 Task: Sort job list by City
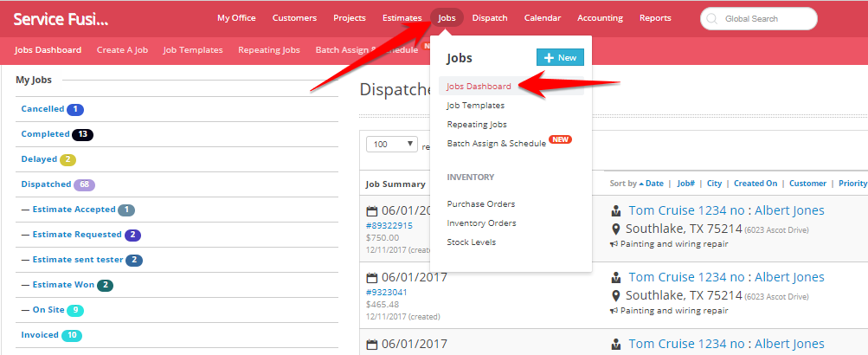(x=715, y=184)
